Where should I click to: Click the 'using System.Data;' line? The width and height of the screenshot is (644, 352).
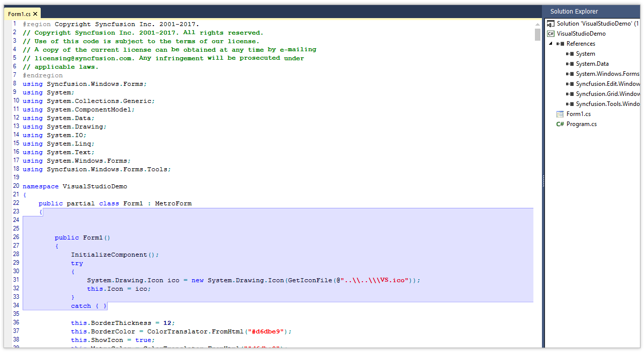click(58, 118)
